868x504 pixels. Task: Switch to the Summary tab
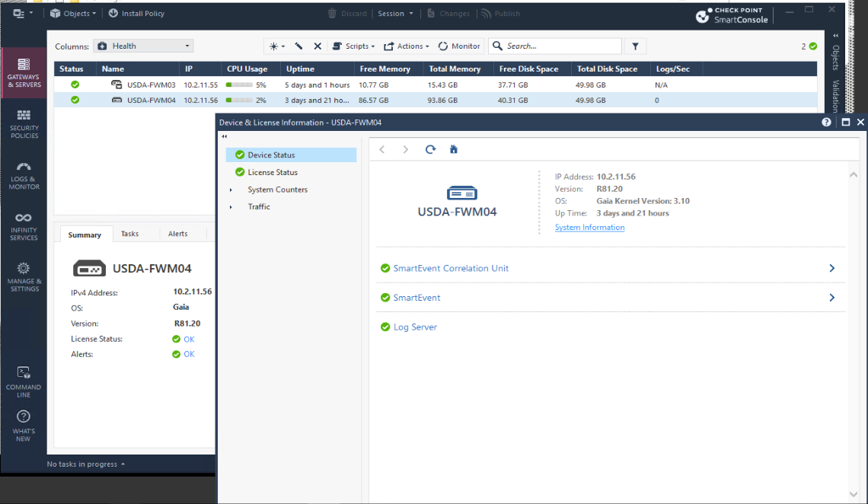pyautogui.click(x=85, y=234)
